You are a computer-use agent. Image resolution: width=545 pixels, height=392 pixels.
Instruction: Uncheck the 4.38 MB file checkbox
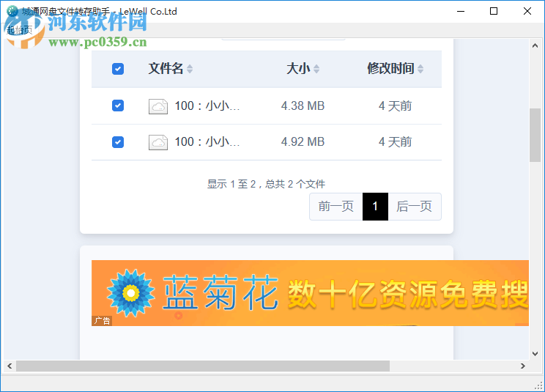point(118,106)
